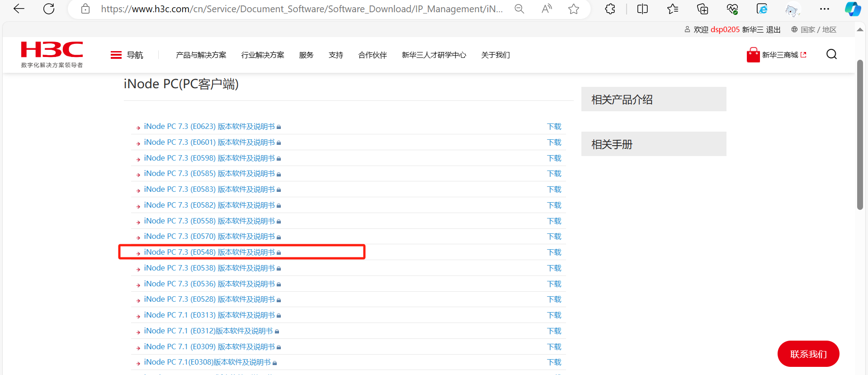Open iNode PC 7.3 (E0601) software link
868x375 pixels.
(209, 142)
